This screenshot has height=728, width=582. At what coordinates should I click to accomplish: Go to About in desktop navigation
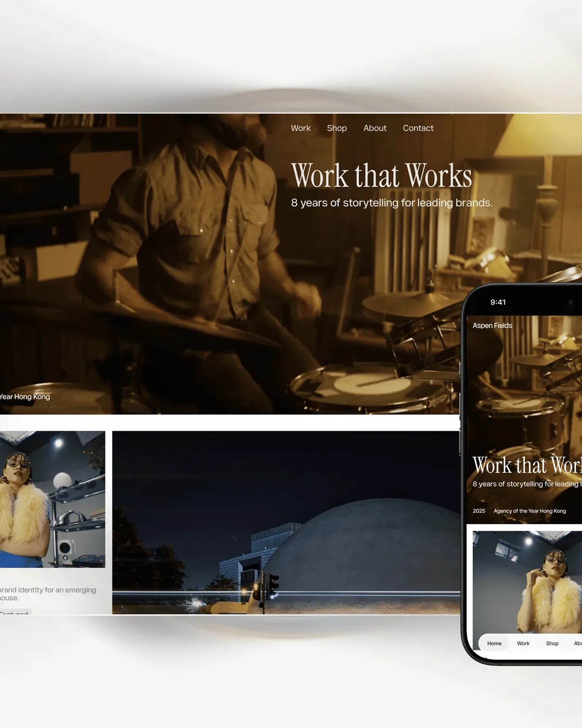(375, 128)
